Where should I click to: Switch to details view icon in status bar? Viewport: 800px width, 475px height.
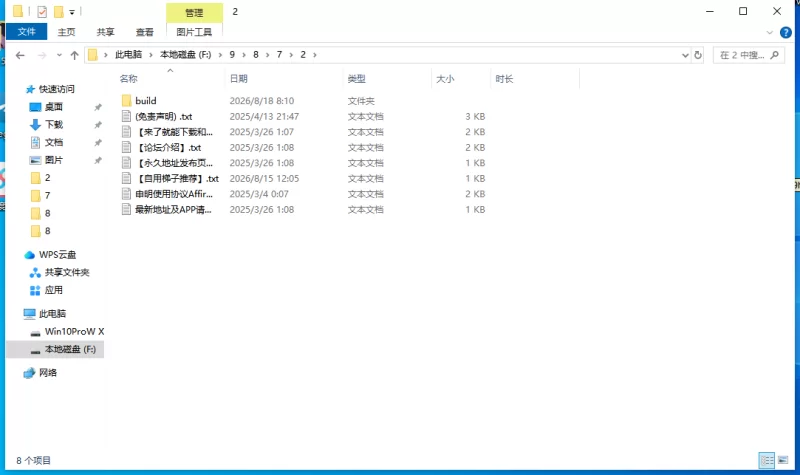[767, 460]
